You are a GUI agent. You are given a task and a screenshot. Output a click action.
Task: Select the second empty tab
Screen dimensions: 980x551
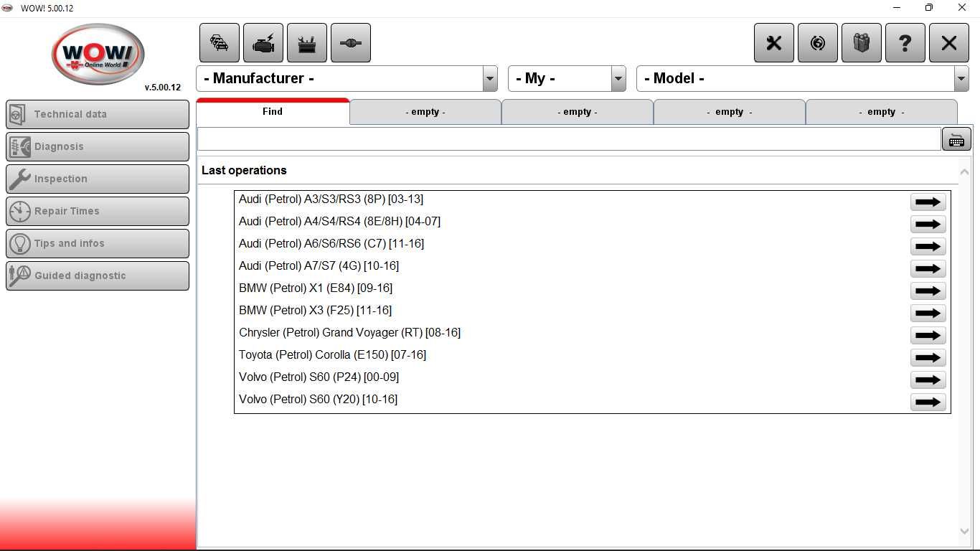[578, 112]
